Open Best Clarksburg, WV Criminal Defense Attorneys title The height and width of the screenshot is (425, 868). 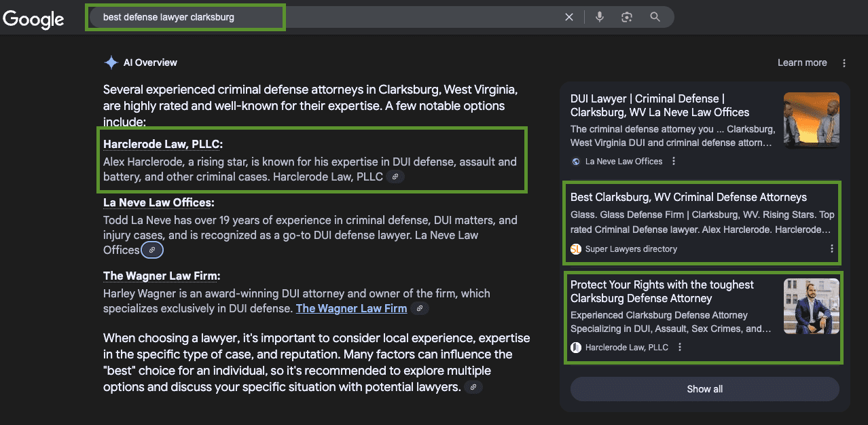pyautogui.click(x=689, y=197)
